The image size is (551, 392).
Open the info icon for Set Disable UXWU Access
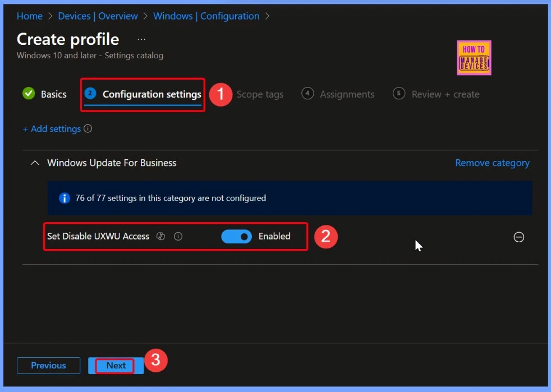[178, 237]
